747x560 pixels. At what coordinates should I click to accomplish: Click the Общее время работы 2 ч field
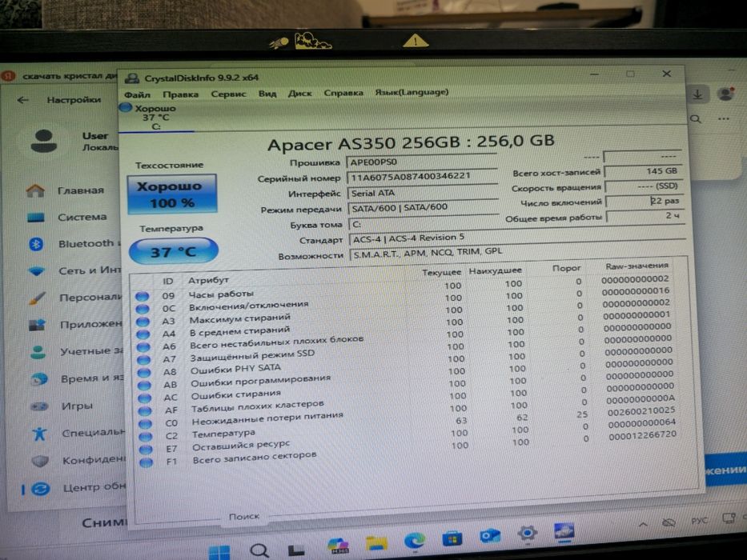(x=645, y=216)
